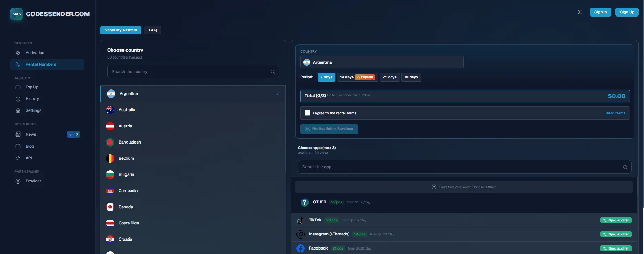Viewport: 644px width, 254px height.
Task: Click the Search the country field
Action: [193, 72]
